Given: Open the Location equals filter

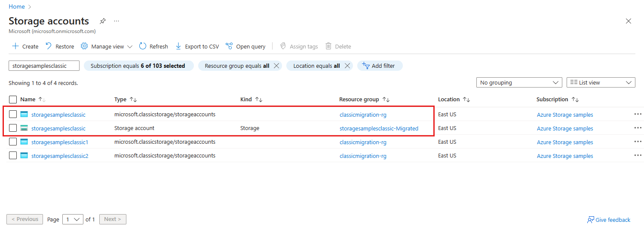Looking at the screenshot, I should (316, 66).
